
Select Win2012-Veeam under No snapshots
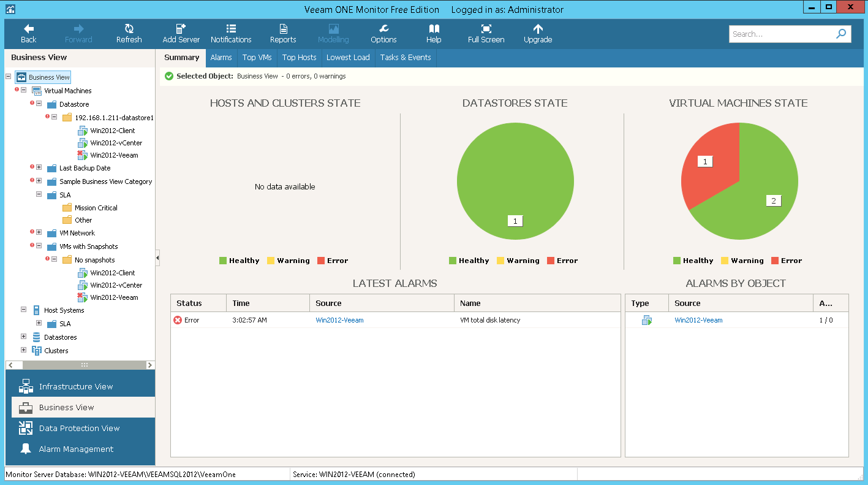point(114,297)
